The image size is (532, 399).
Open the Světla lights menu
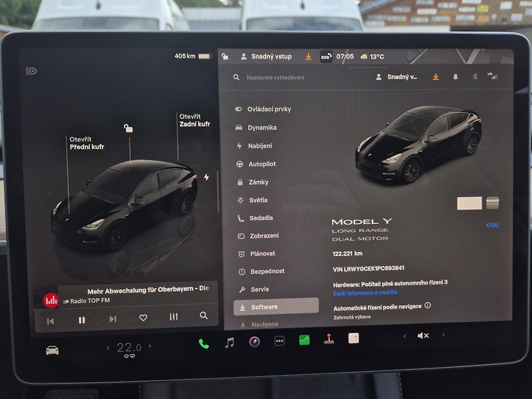(x=253, y=200)
